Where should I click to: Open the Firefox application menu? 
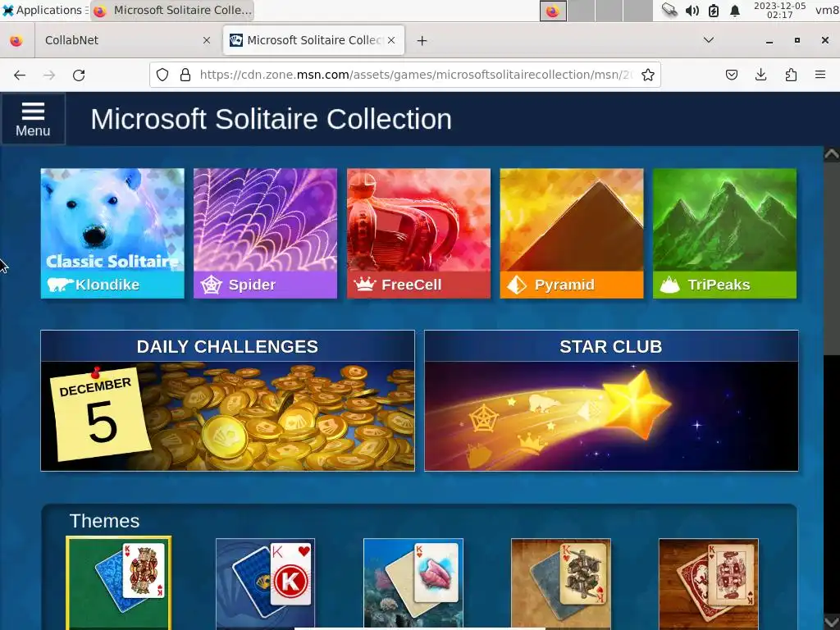tap(820, 75)
